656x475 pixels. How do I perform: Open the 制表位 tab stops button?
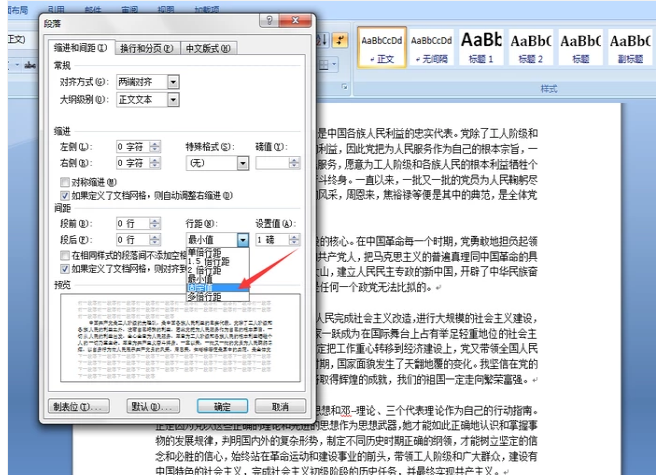tap(80, 407)
